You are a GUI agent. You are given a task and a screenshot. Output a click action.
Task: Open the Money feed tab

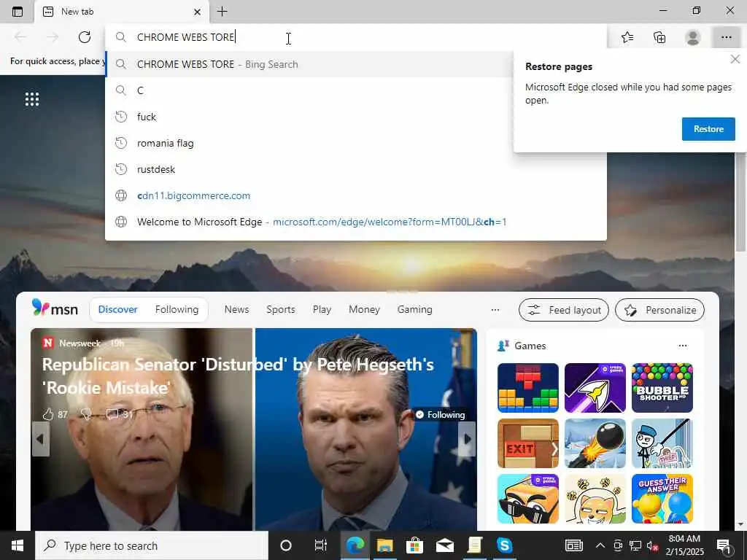click(364, 309)
